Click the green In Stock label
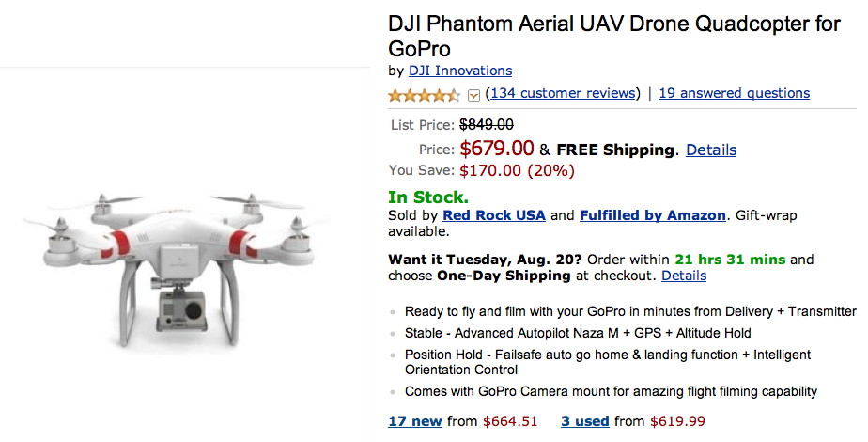Viewport: 868px width, 442px height. tap(427, 197)
